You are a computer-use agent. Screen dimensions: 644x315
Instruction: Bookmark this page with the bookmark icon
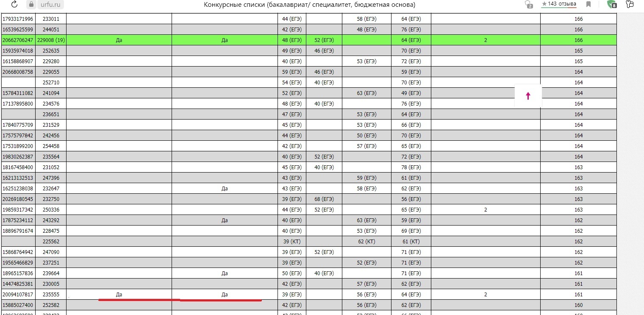tap(588, 4)
